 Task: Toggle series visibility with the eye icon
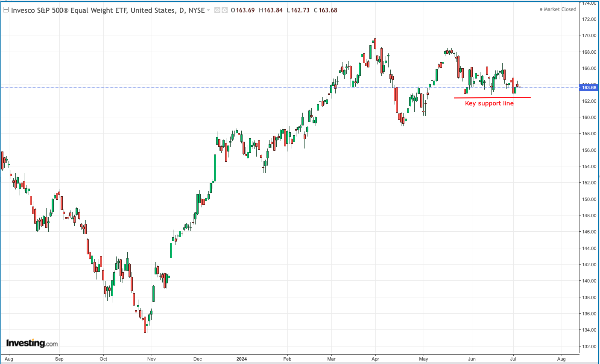pyautogui.click(x=217, y=10)
